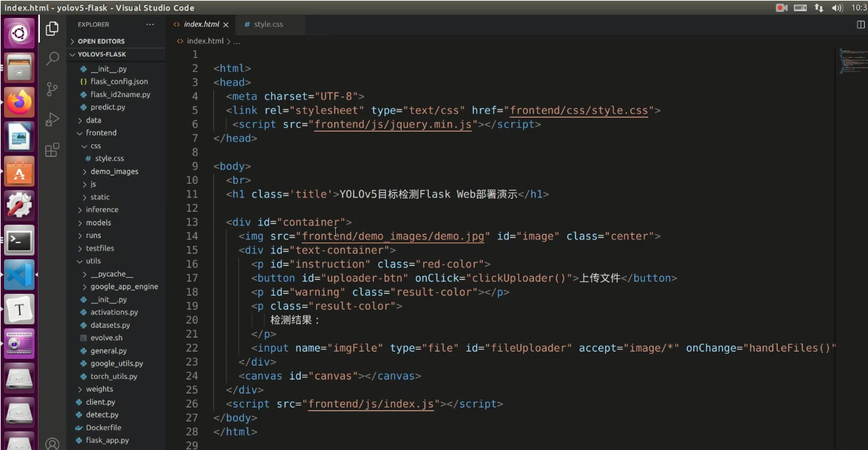Open the Accounts icon in the activity bar
This screenshot has height=450, width=868.
[x=52, y=443]
